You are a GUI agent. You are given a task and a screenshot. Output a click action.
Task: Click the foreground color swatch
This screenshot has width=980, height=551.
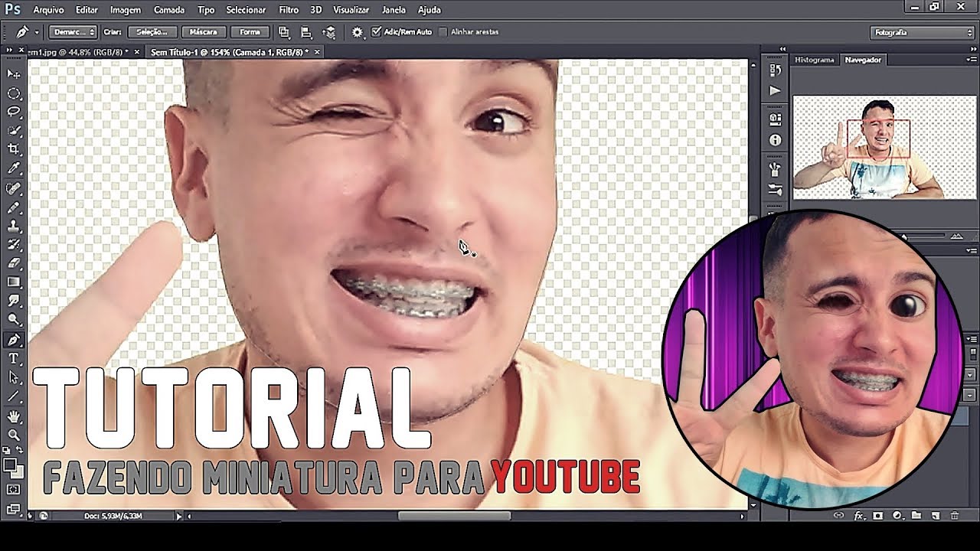[10, 464]
